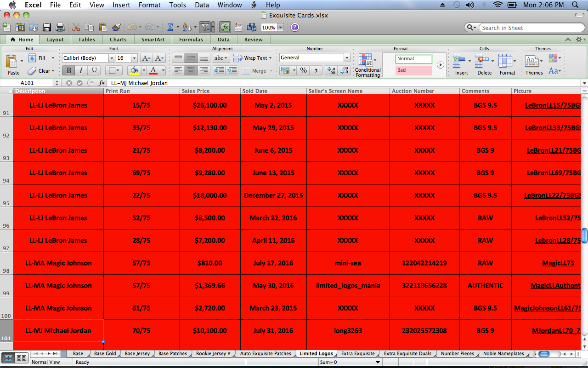588x368 pixels.
Task: Expand the General number format dropdown
Action: (347, 58)
